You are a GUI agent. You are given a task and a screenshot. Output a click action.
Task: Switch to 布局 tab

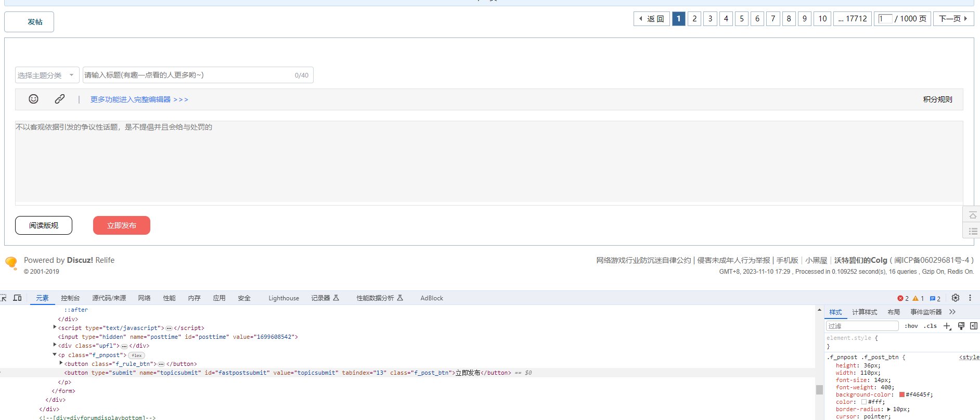pos(894,312)
